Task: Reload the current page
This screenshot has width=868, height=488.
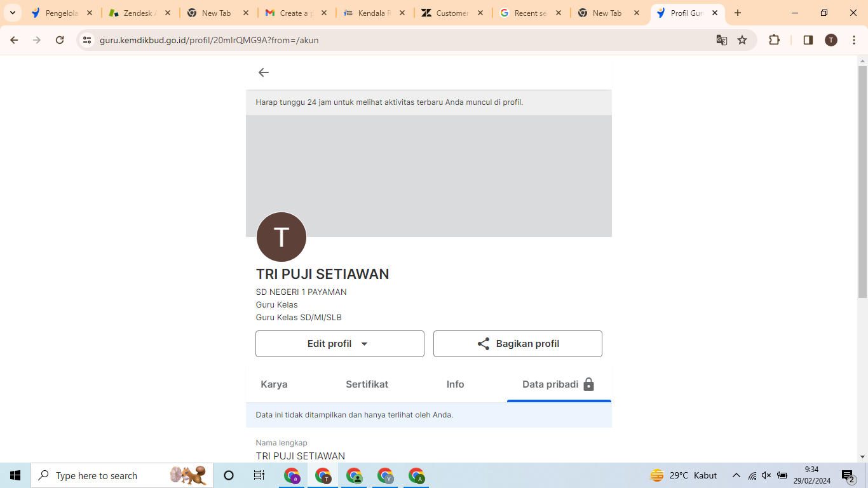Action: [x=60, y=40]
